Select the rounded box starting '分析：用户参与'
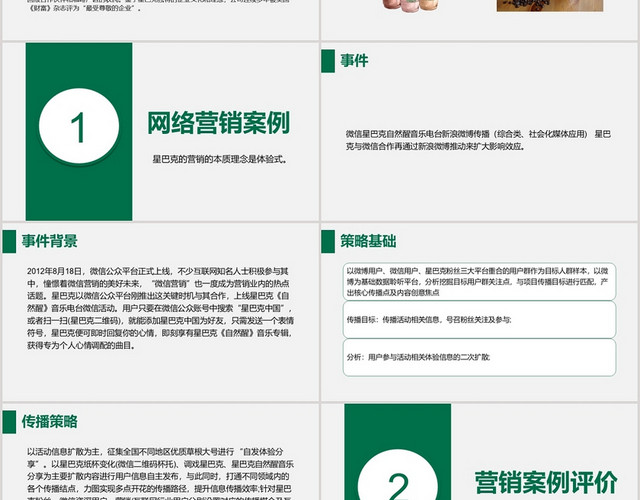The width and height of the screenshot is (640, 500). (479, 357)
